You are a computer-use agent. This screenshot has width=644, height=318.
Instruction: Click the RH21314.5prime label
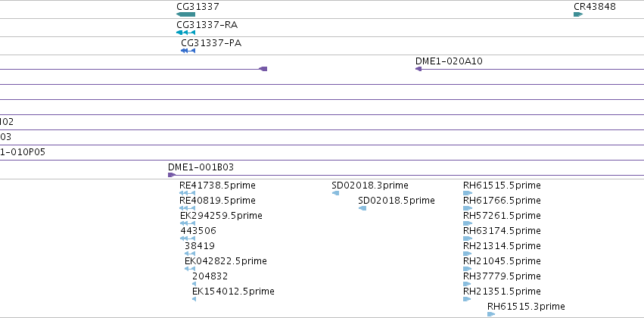coord(502,245)
